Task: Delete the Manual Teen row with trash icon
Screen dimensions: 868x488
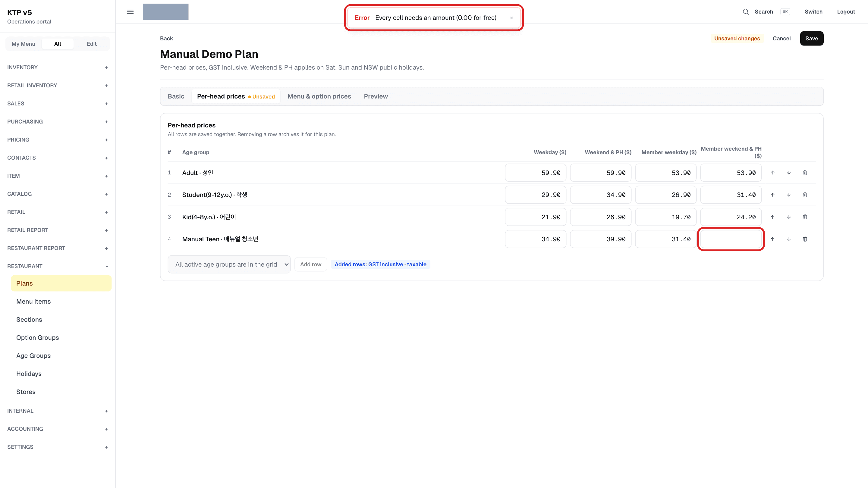Action: pos(805,239)
